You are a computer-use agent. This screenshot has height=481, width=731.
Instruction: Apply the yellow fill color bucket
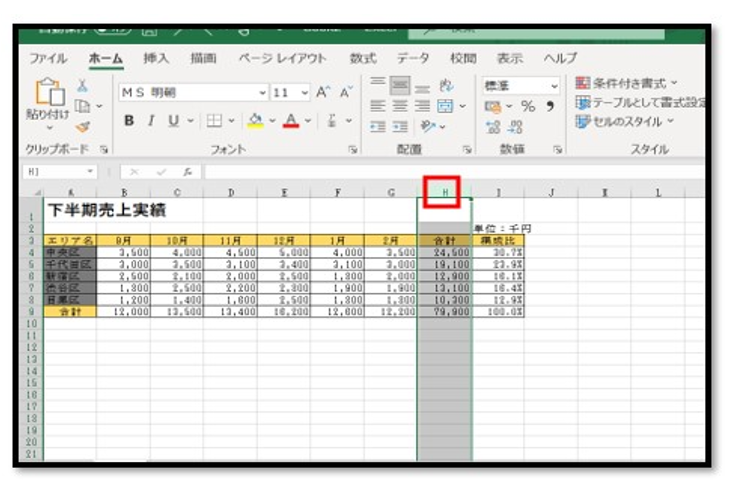point(255,121)
